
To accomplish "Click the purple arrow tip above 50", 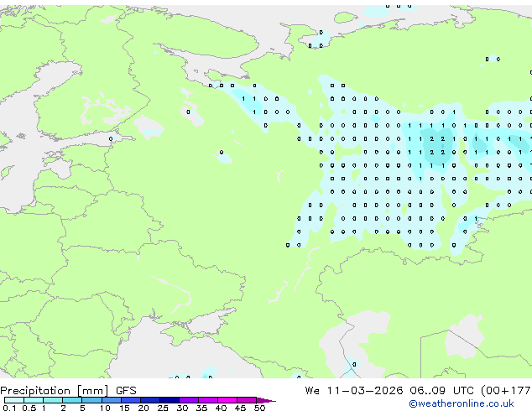I will pos(266,400).
